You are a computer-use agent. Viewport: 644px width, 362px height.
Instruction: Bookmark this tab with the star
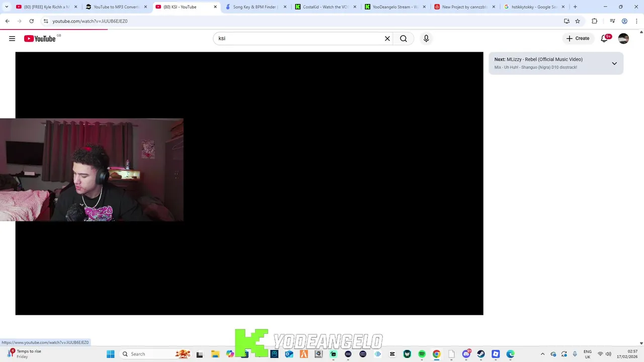(x=578, y=21)
